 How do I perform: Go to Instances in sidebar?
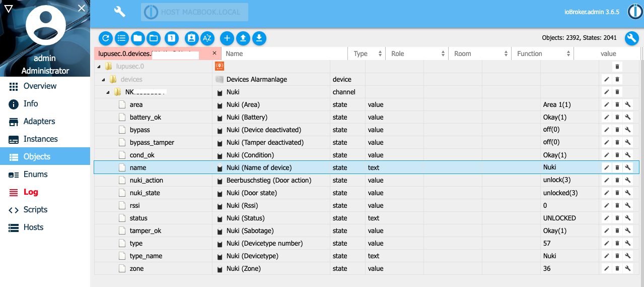[45, 139]
